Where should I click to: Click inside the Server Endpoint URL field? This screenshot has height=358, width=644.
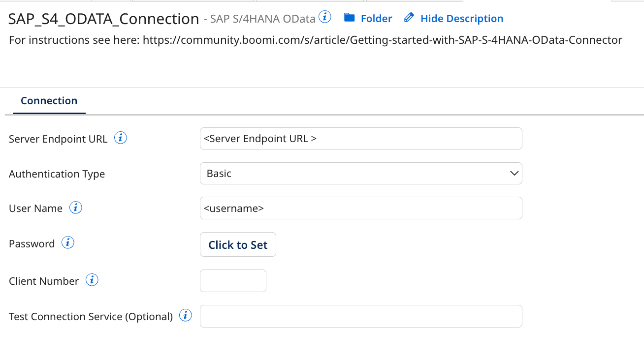[x=361, y=138]
